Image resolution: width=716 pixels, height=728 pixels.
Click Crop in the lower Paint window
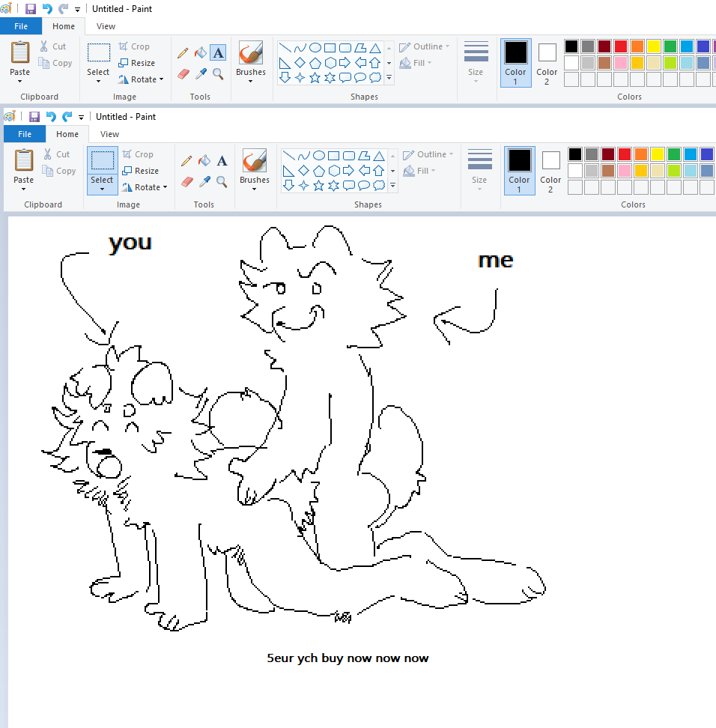138,154
